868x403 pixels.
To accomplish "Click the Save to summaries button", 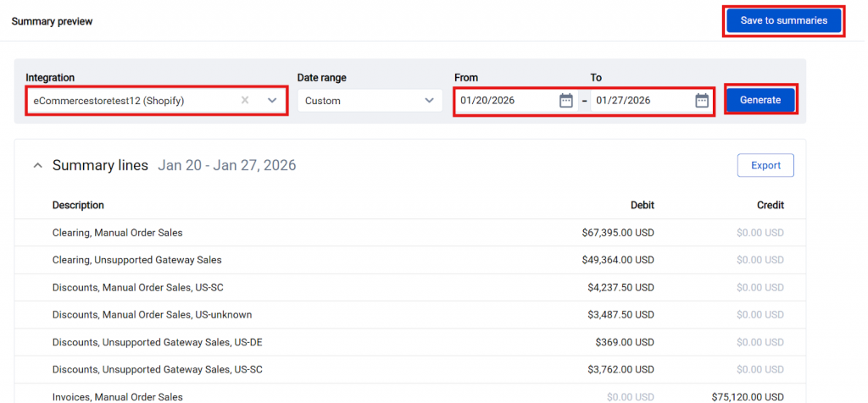I will pyautogui.click(x=783, y=21).
